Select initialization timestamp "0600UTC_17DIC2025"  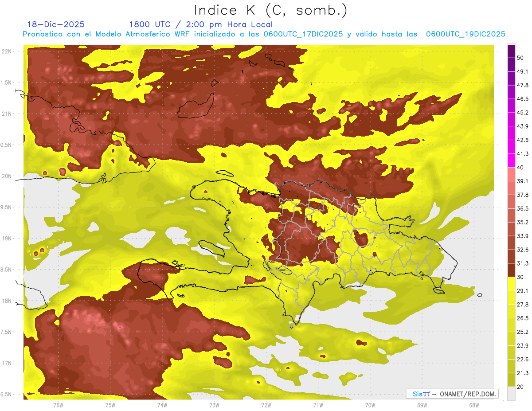pos(303,34)
